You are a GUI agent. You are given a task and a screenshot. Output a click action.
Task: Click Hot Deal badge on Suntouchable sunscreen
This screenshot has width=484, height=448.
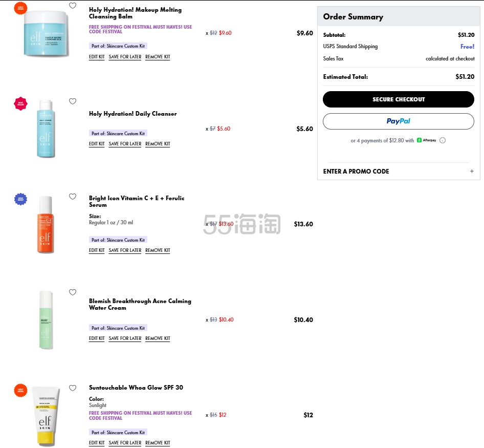pos(20,390)
